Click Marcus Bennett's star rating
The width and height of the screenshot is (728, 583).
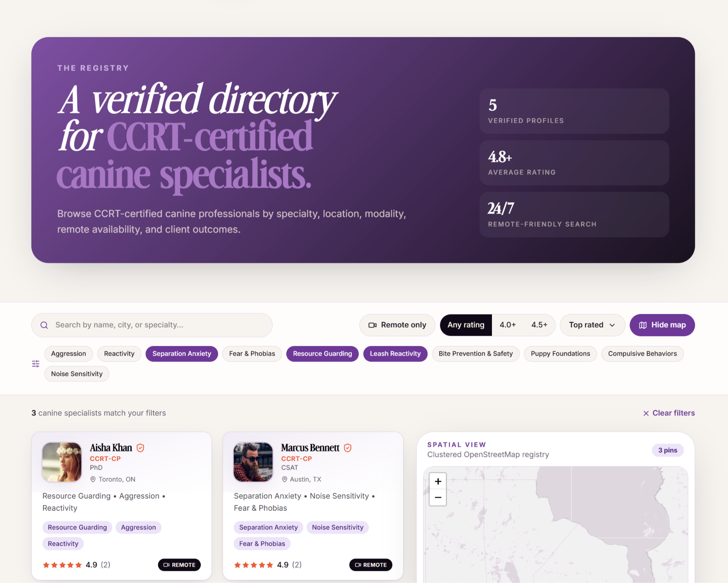tap(254, 565)
